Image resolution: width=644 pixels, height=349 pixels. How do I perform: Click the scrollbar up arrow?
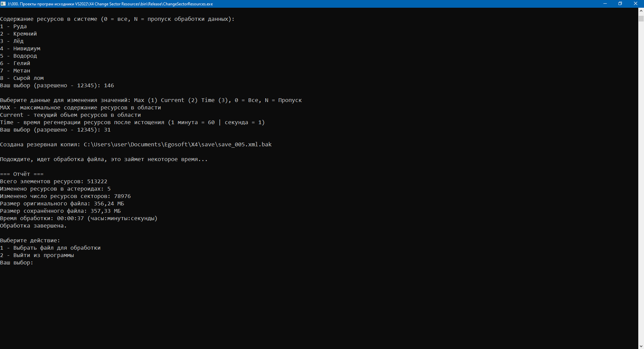tap(641, 10)
